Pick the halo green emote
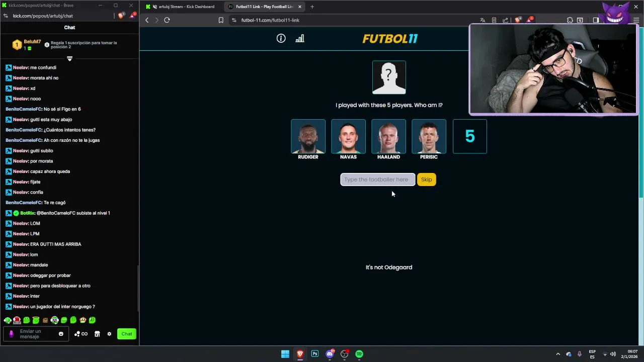 36,320
